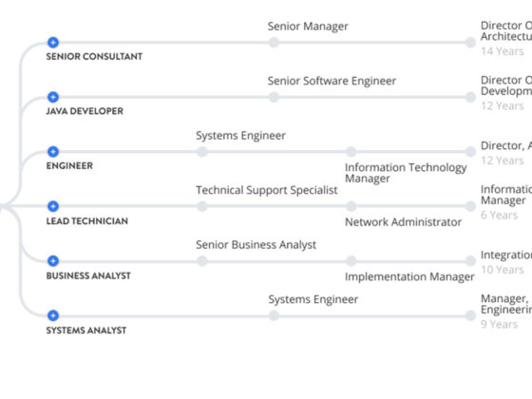Select Systems Engineer node on Systems Analyst path

(274, 315)
